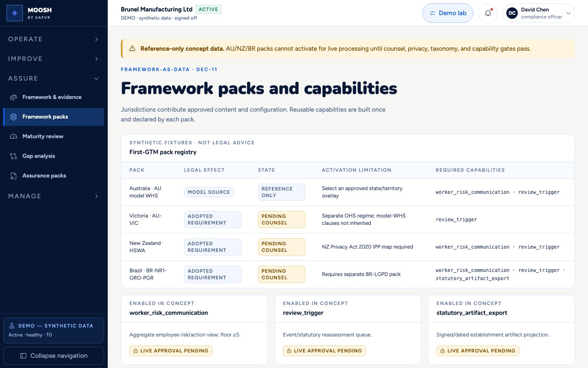The height and width of the screenshot is (368, 588).
Task: Click ADOPTED REQUIREMENT badge in Victoria row
Action: click(213, 220)
